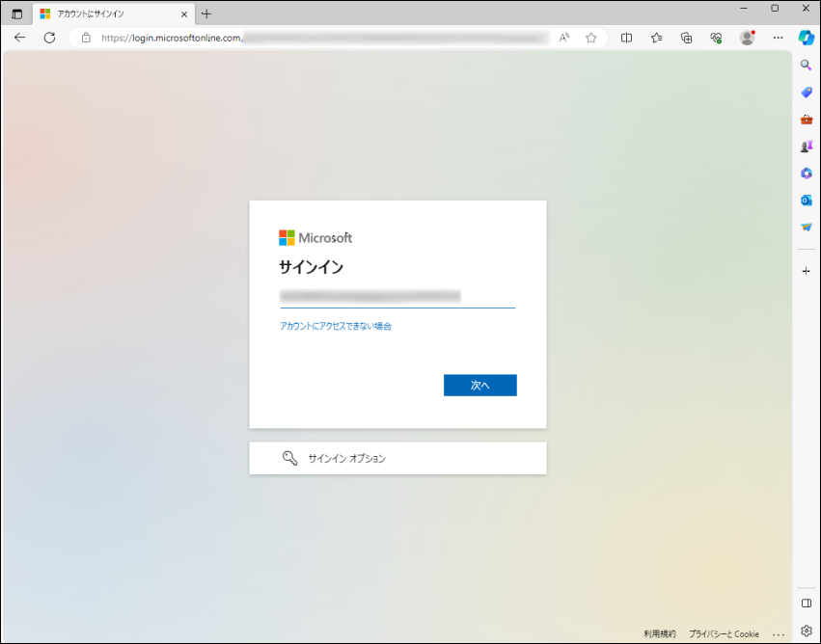The width and height of the screenshot is (821, 644).
Task: Open the Tools briefcase icon in the sidebar
Action: click(806, 119)
